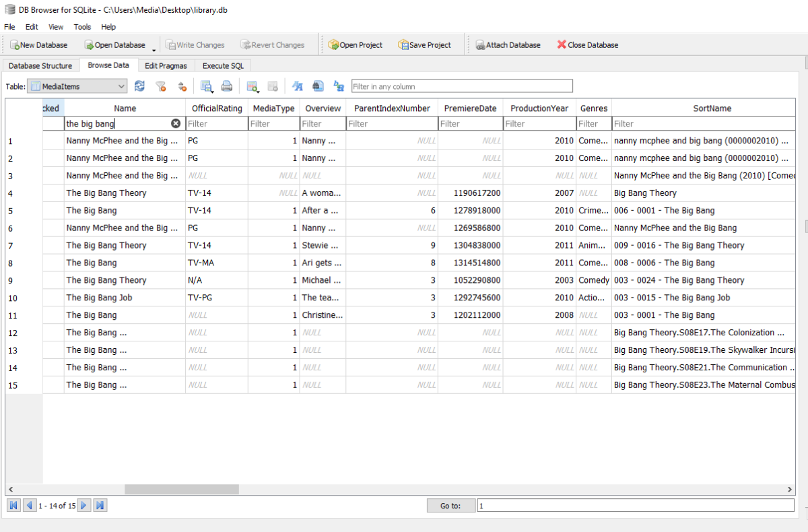Click the Close Database button

[587, 45]
